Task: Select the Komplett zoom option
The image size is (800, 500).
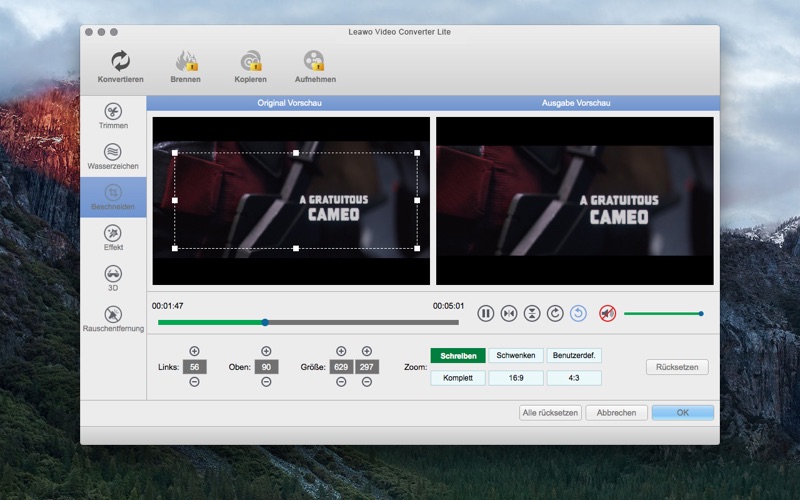Action: point(458,378)
